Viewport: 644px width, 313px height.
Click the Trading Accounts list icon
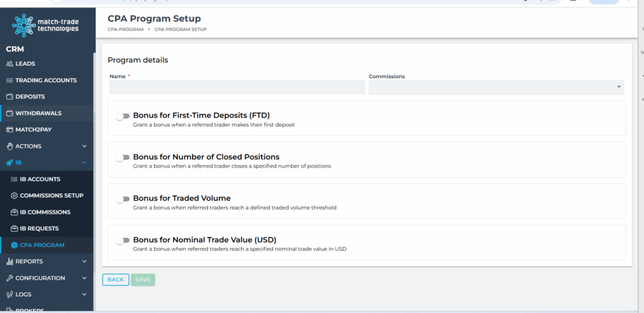9,81
